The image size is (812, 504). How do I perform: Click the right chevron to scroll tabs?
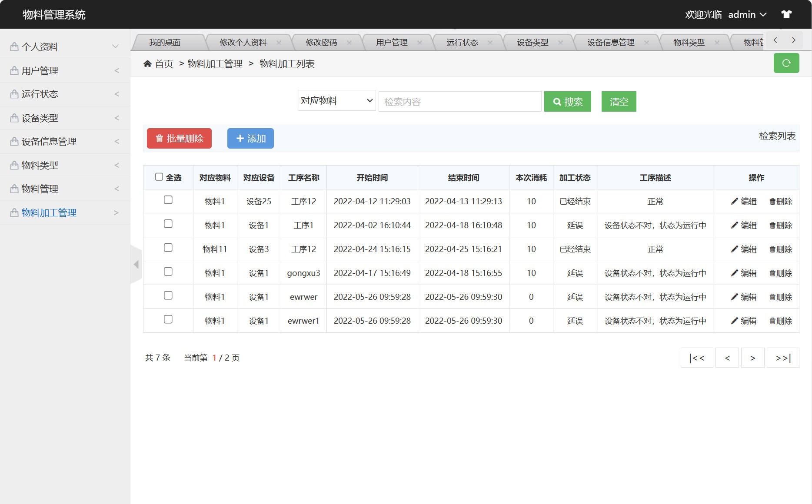794,40
